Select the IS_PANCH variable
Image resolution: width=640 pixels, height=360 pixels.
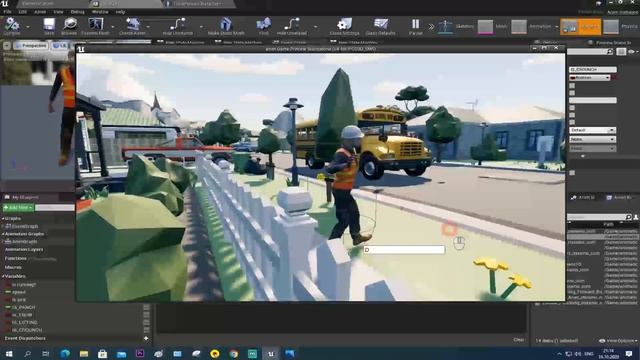click(x=23, y=307)
